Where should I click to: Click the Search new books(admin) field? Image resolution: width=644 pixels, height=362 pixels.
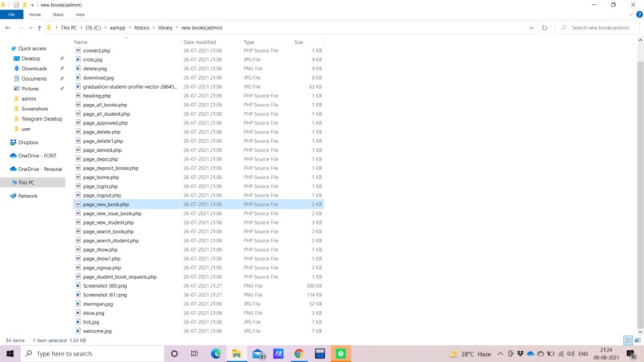point(598,27)
